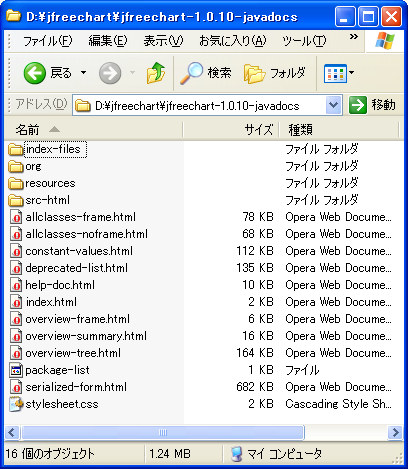Screen dimensions: 408x469
Task: Click the help-doc.html Opera file icon
Action: pos(16,285)
